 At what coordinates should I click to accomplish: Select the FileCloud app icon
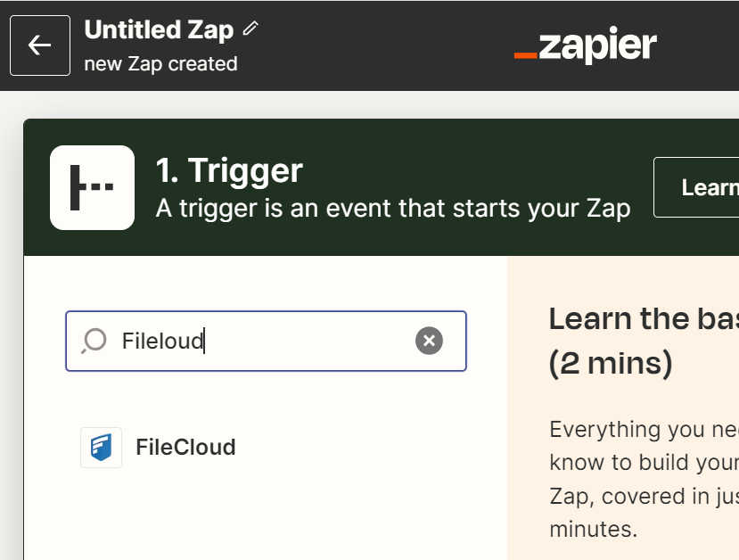(101, 447)
